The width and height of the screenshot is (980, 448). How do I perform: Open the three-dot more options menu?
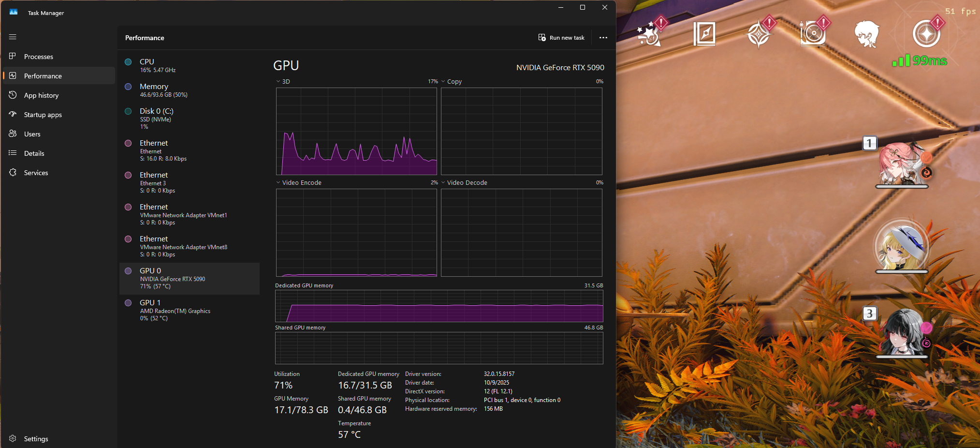(x=603, y=38)
